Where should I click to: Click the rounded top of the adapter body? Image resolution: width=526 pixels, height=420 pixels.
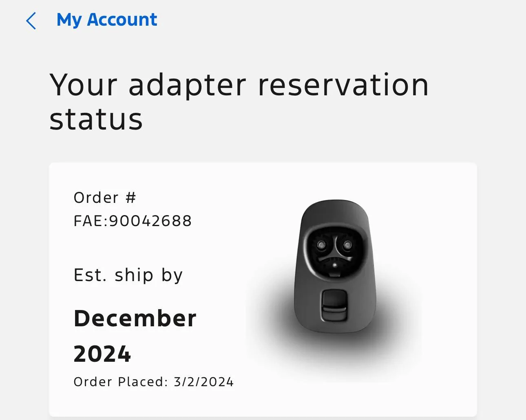point(336,207)
